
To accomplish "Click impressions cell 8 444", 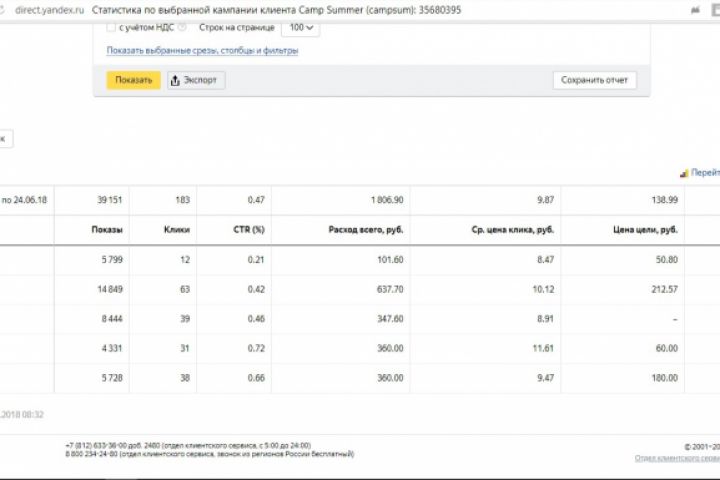I will (112, 319).
